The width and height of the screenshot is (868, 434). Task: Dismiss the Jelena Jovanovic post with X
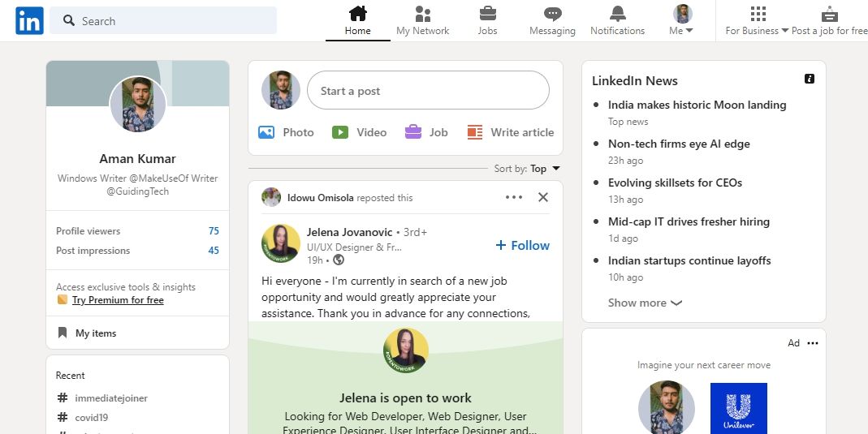click(x=543, y=197)
